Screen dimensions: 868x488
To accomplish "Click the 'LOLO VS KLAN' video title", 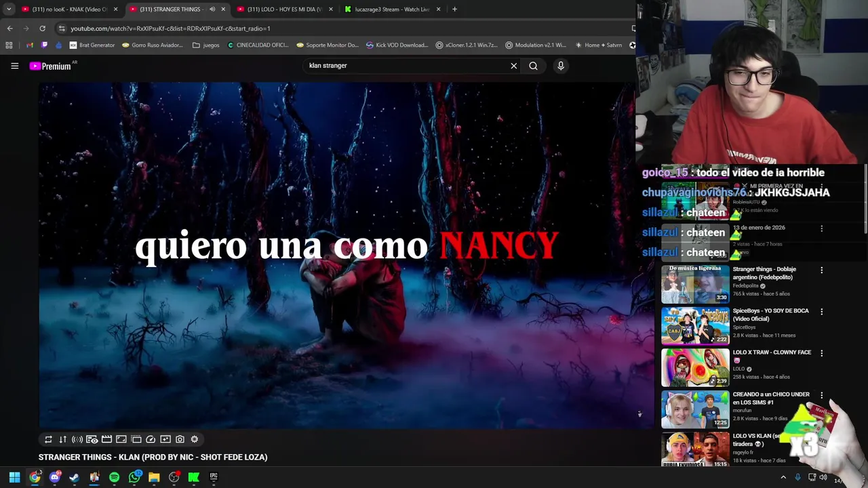I will 757,440.
